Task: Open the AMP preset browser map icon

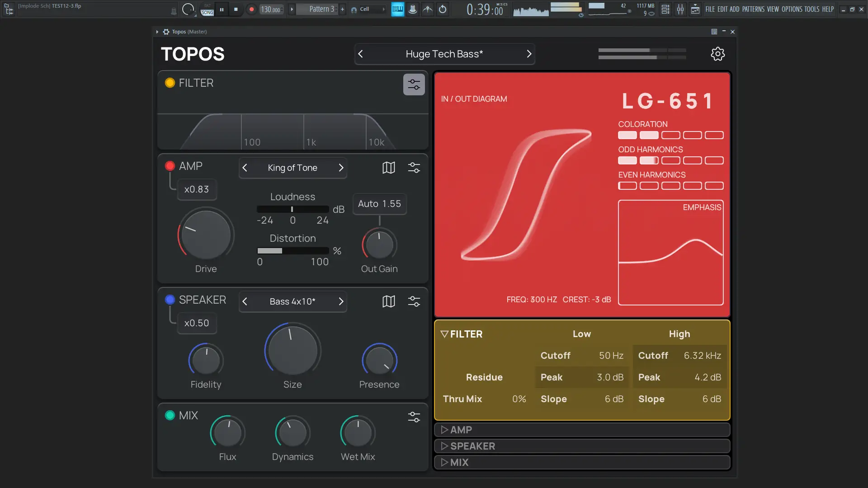Action: 388,168
